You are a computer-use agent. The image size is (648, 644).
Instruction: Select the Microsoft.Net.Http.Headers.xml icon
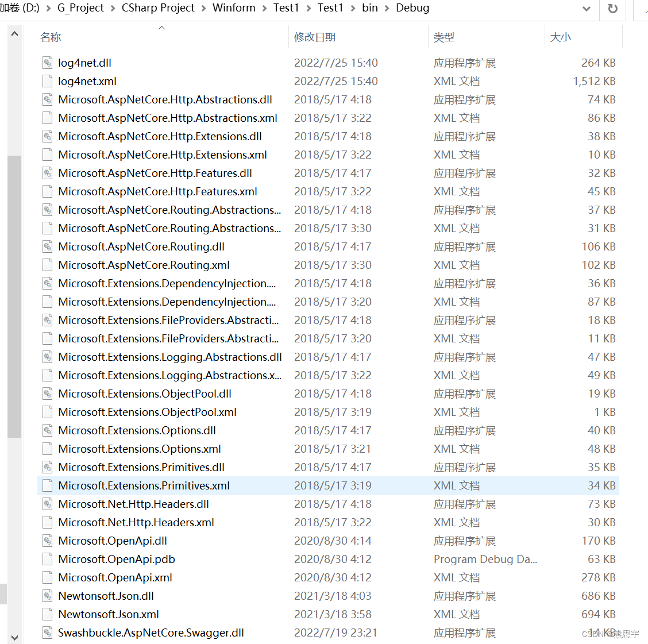click(x=48, y=522)
